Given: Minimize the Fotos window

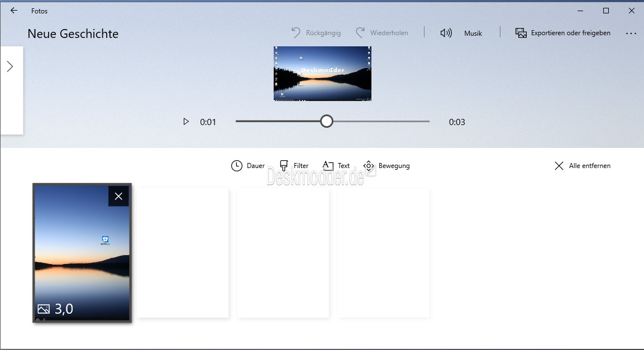Looking at the screenshot, I should pos(580,11).
